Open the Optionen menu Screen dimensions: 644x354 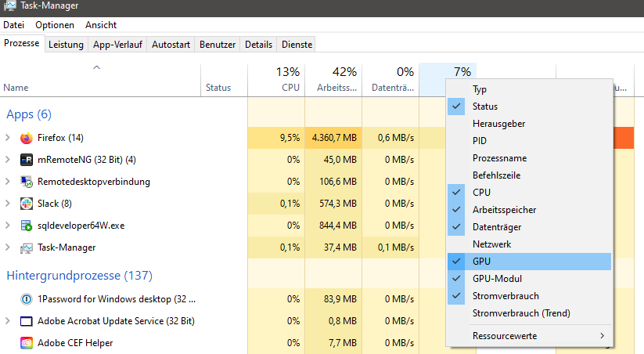click(x=55, y=25)
